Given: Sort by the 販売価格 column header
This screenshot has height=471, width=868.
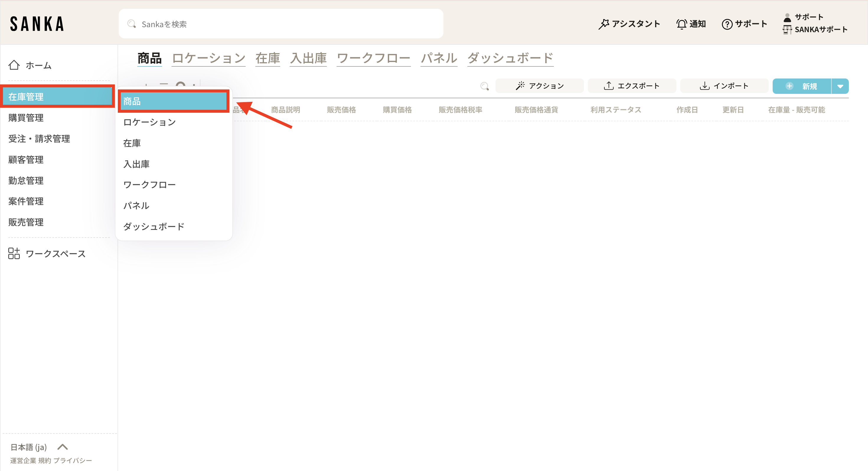Looking at the screenshot, I should pos(341,110).
